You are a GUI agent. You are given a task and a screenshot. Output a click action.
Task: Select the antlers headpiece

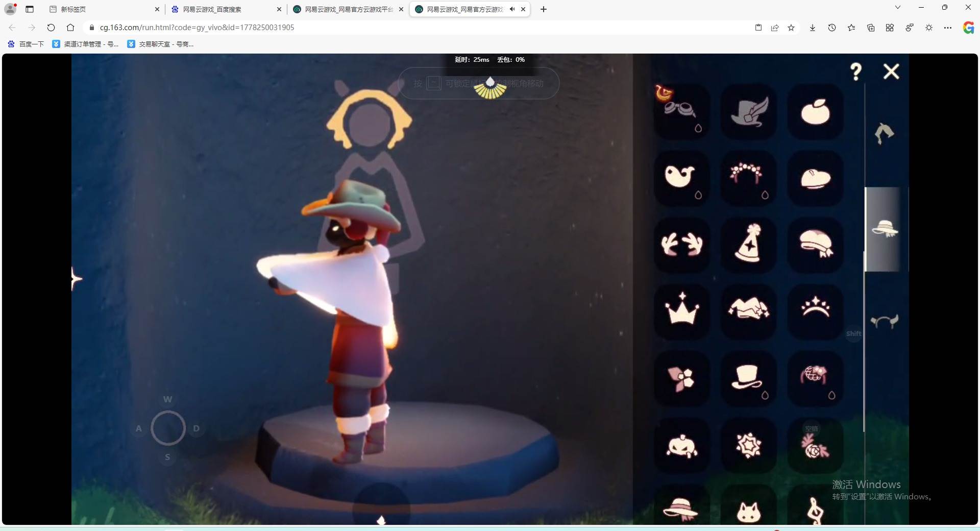(681, 245)
